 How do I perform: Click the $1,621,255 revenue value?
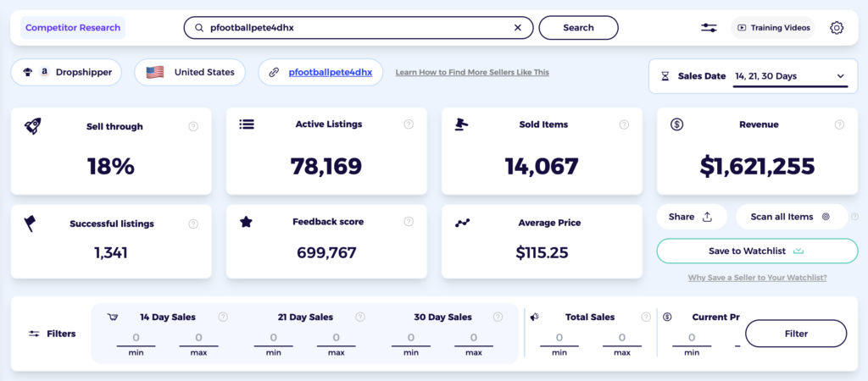click(x=757, y=167)
